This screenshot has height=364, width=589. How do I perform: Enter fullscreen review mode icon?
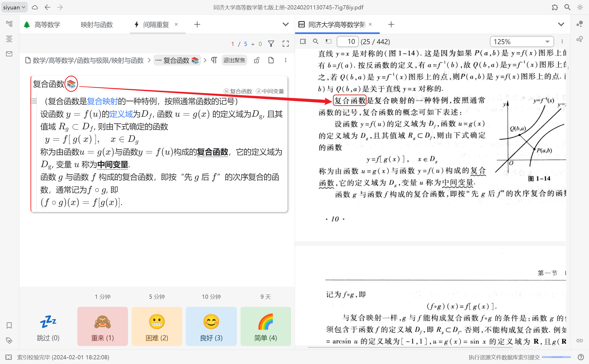[286, 44]
